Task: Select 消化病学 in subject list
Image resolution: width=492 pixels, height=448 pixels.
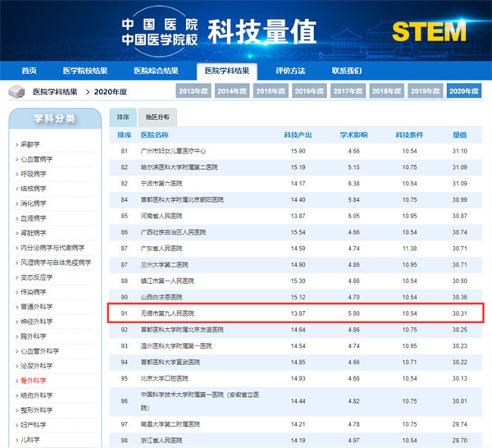Action: coord(34,203)
